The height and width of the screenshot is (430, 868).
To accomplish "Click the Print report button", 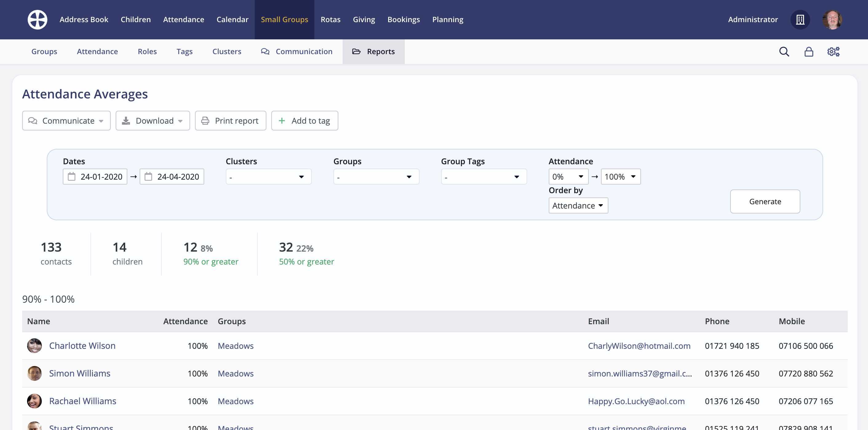I will 230,121.
